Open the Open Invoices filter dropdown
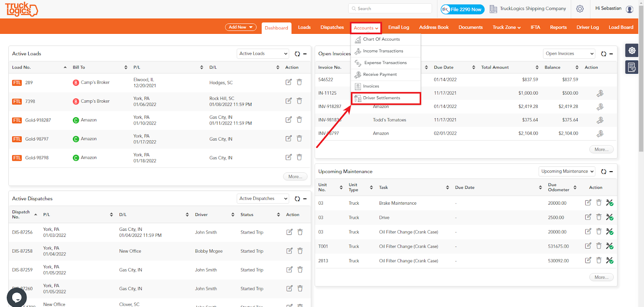Viewport: 644px width, 307px height. coord(569,54)
